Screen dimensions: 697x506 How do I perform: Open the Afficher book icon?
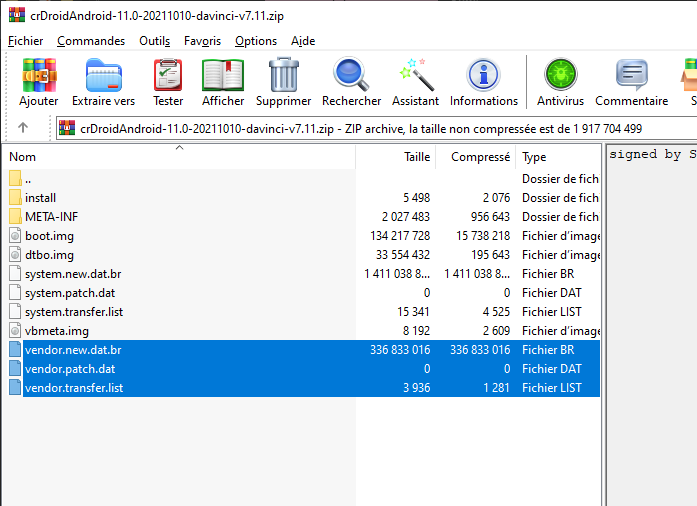223,76
